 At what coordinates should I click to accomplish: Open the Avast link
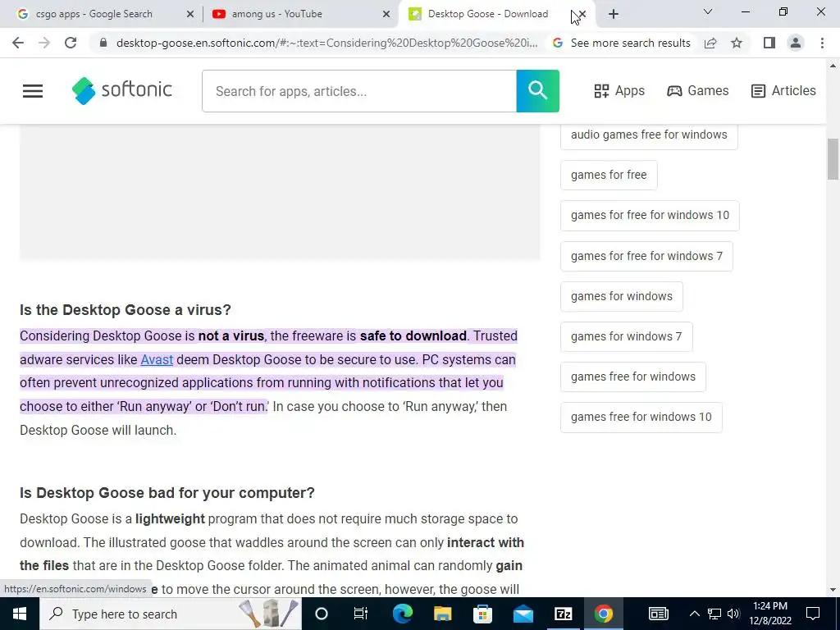[157, 359]
